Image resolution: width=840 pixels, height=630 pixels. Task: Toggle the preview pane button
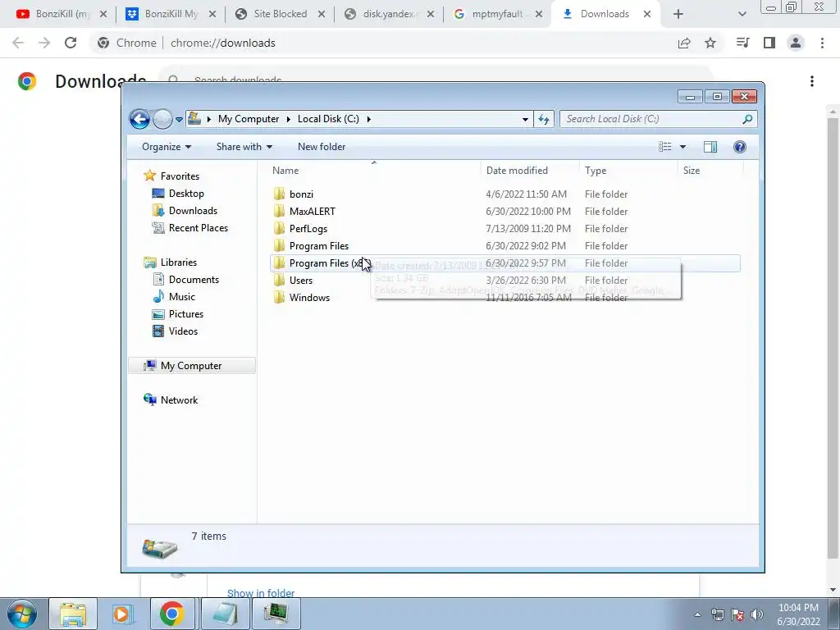point(710,147)
